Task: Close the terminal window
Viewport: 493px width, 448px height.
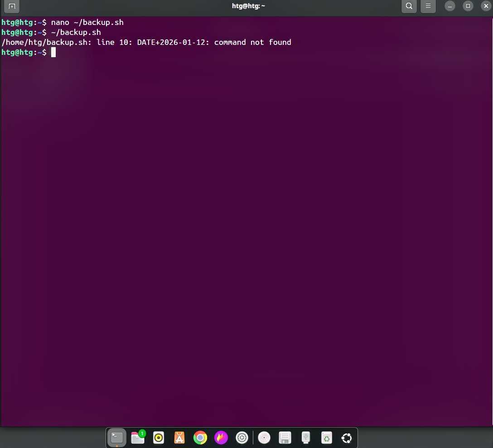Action: (x=486, y=6)
